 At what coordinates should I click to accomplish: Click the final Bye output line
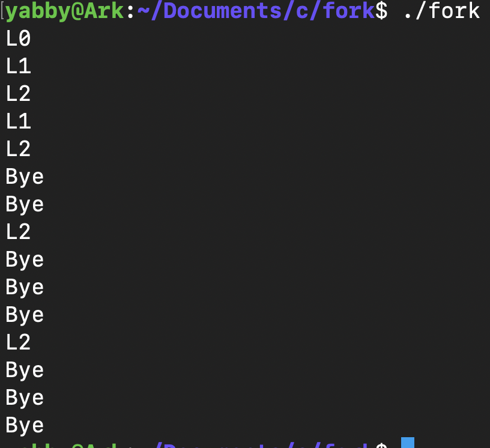coord(25,426)
